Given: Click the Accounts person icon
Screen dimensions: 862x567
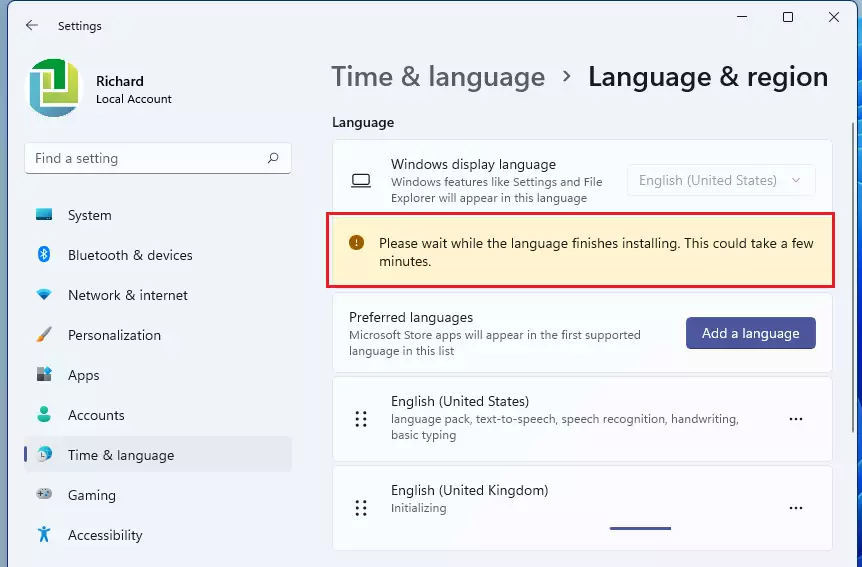Looking at the screenshot, I should click(x=44, y=414).
